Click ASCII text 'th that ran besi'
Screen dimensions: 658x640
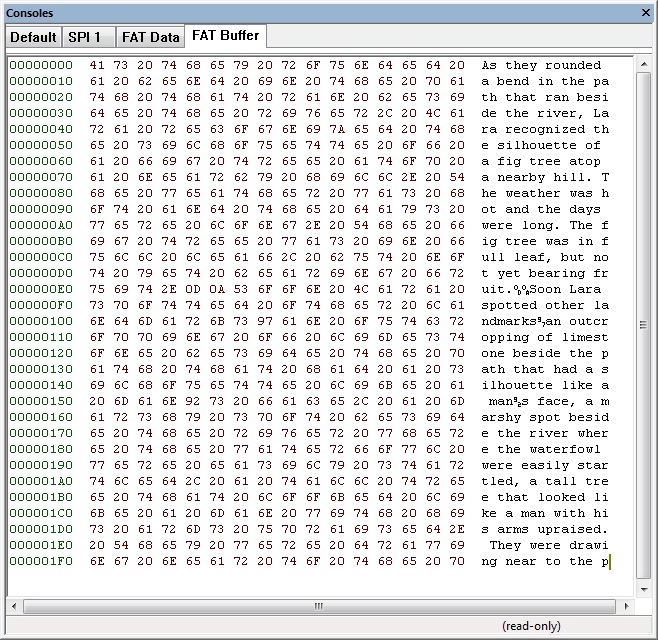(x=545, y=97)
